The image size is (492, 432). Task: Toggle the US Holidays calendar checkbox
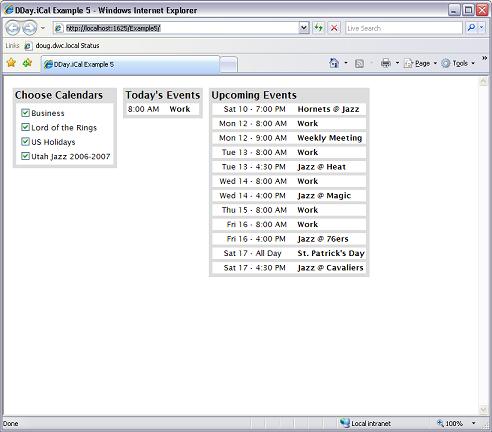tap(25, 141)
